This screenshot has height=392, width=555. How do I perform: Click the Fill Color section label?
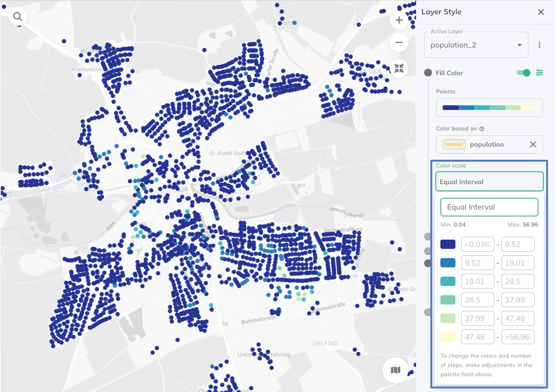coord(449,73)
